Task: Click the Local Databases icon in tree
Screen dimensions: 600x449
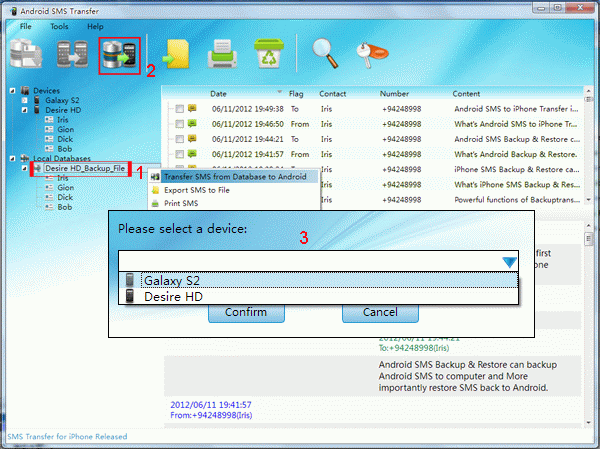Action: click(x=25, y=158)
